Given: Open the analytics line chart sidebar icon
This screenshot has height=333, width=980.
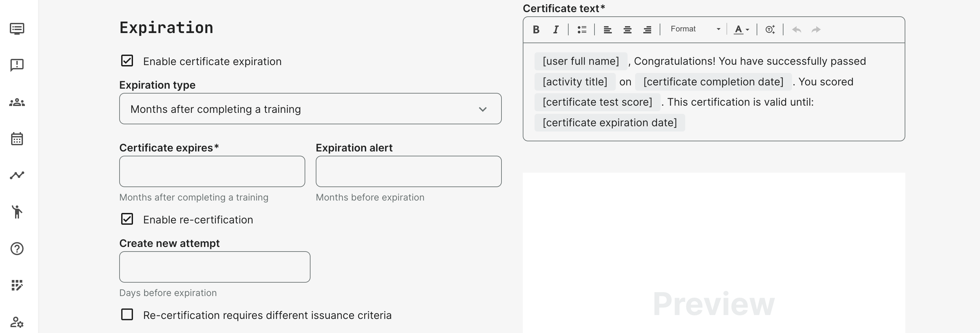Looking at the screenshot, I should coord(17,175).
